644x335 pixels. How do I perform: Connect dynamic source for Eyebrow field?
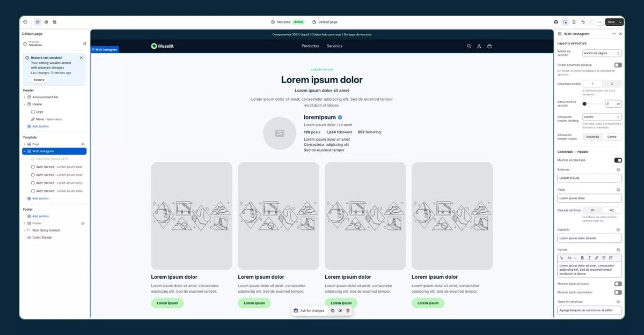click(x=618, y=169)
